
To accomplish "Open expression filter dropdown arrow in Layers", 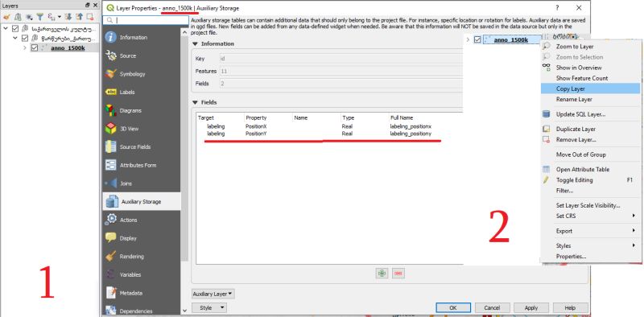I will [59, 17].
